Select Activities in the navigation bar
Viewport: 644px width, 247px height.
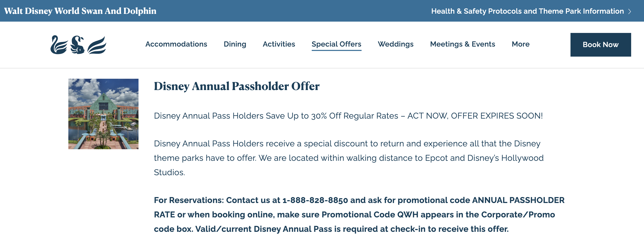[x=279, y=44]
